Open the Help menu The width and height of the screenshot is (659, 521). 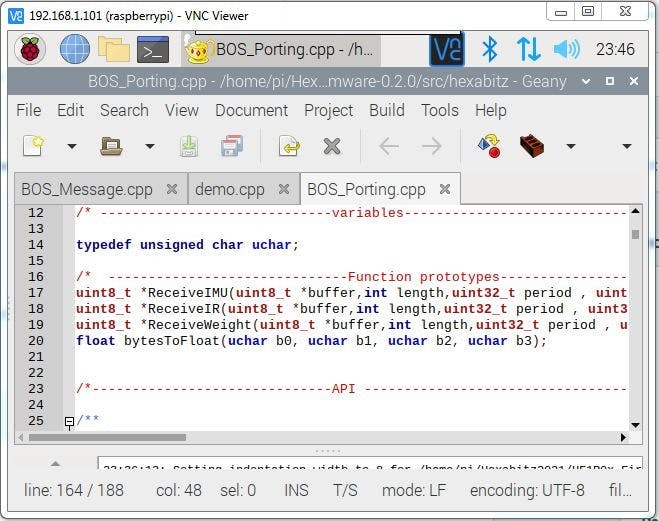[x=490, y=111]
